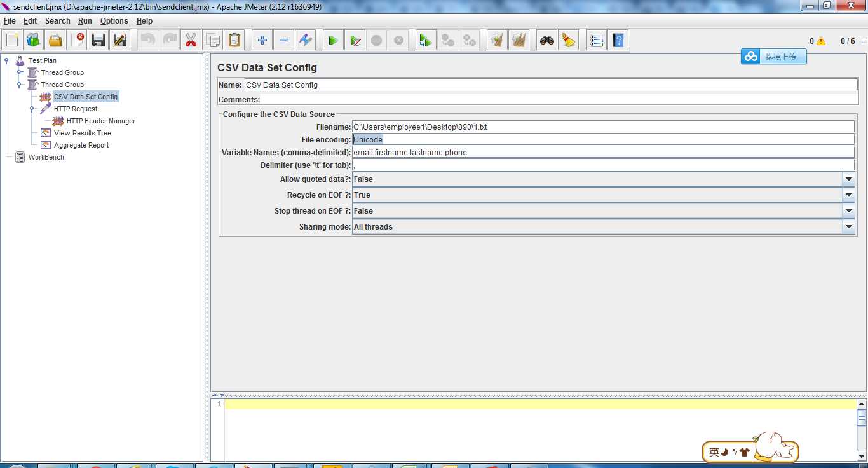This screenshot has width=868, height=468.
Task: Start the test with the green play icon
Action: [332, 40]
